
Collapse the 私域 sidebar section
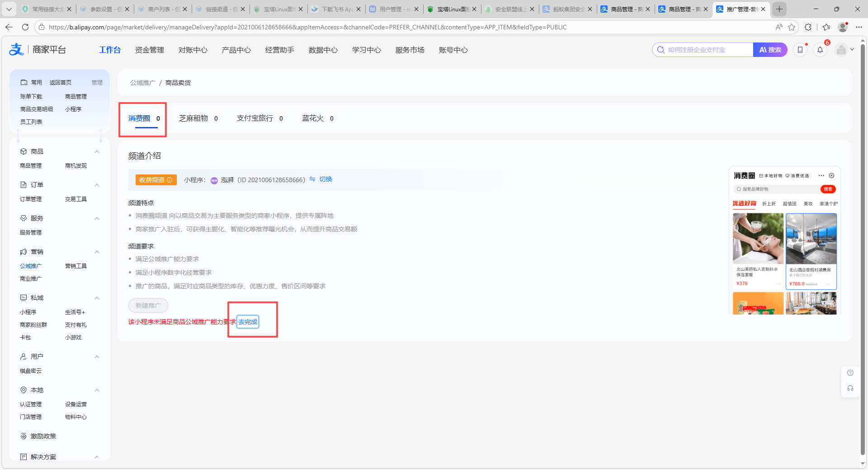(97, 298)
